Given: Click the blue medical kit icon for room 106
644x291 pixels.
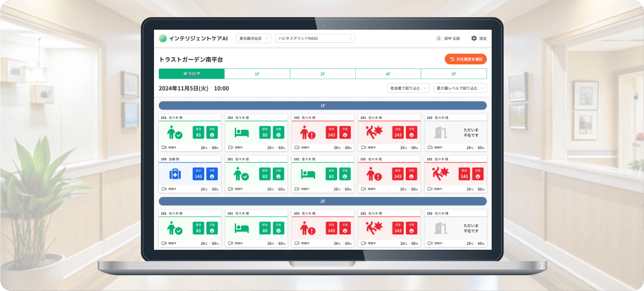Looking at the screenshot, I should tap(174, 174).
